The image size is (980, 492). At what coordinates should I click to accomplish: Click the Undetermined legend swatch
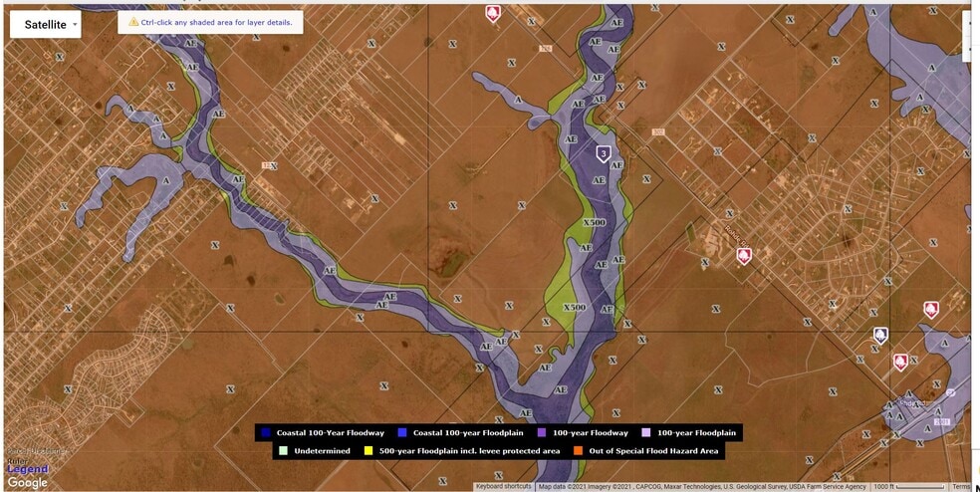click(284, 451)
